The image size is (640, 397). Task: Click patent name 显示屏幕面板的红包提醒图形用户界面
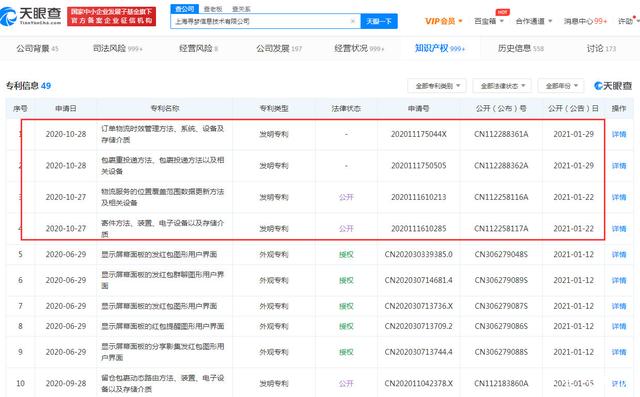click(162, 326)
